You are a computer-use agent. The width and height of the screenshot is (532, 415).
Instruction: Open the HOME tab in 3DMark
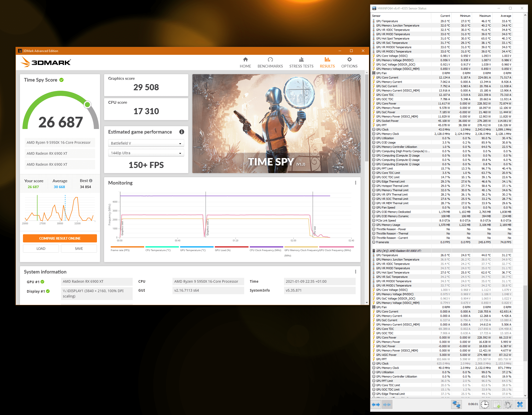(x=245, y=62)
